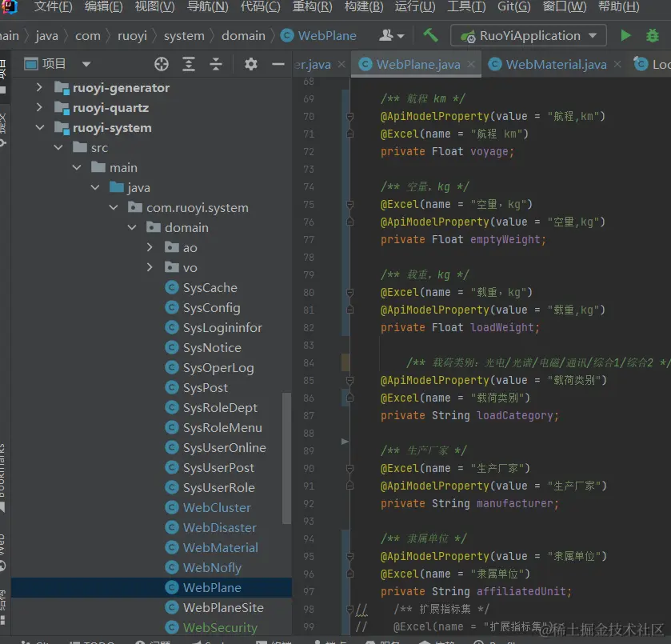Select WebDisaster class in tree
This screenshot has height=644, width=671.
click(219, 527)
